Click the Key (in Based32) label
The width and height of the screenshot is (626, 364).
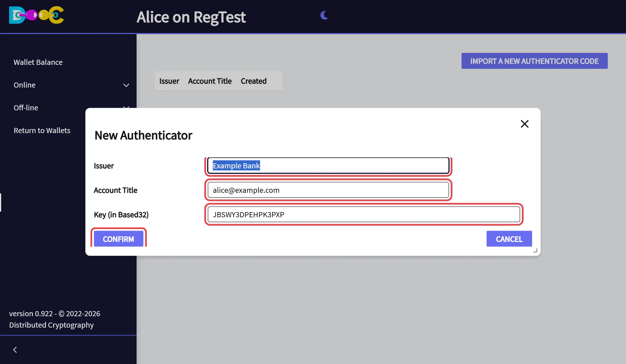coord(121,215)
